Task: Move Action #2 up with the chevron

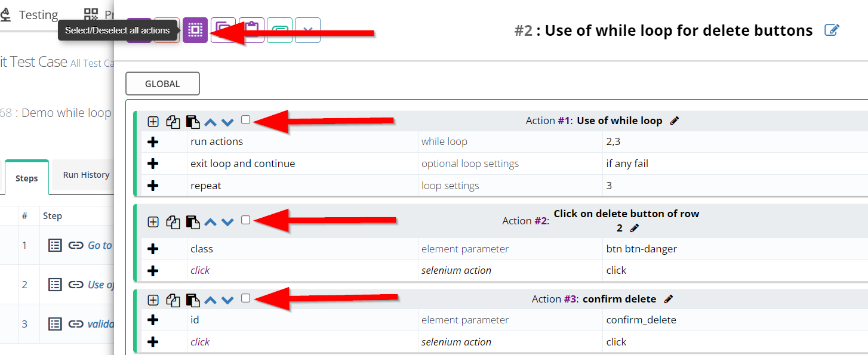Action: pos(210,222)
